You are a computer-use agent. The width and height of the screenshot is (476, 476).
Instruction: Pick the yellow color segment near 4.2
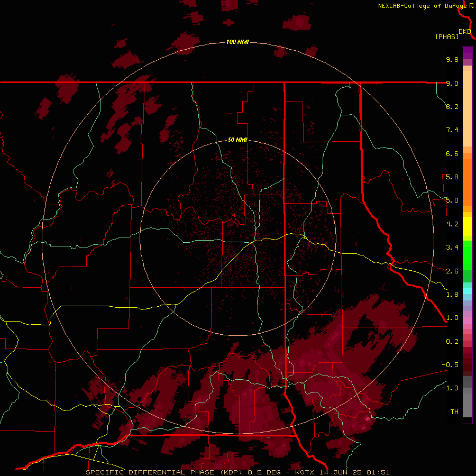point(467,226)
